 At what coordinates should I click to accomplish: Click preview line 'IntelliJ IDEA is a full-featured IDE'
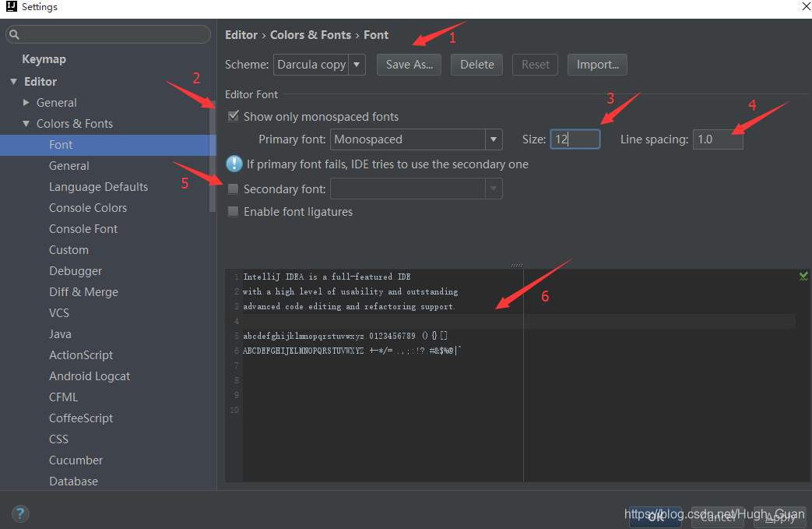pos(327,277)
